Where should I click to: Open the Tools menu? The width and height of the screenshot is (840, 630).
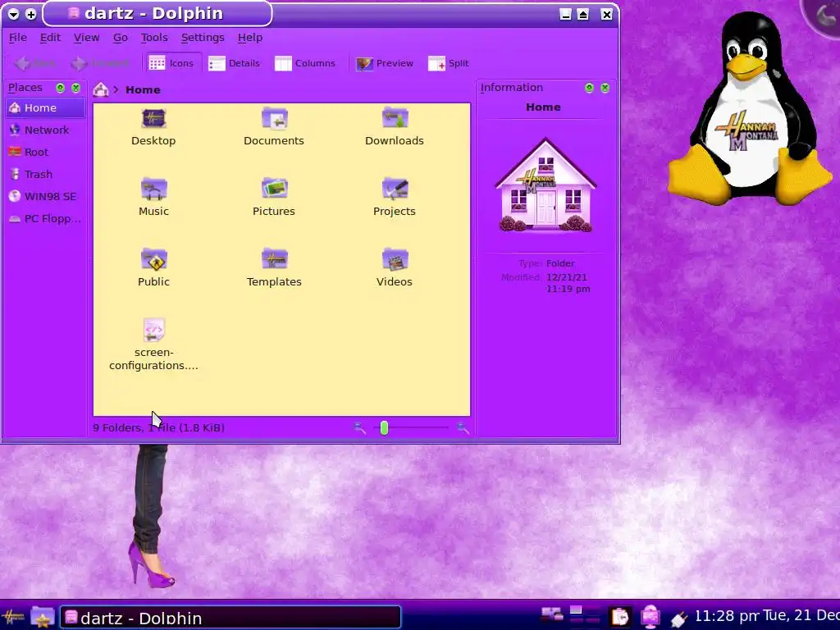(154, 38)
